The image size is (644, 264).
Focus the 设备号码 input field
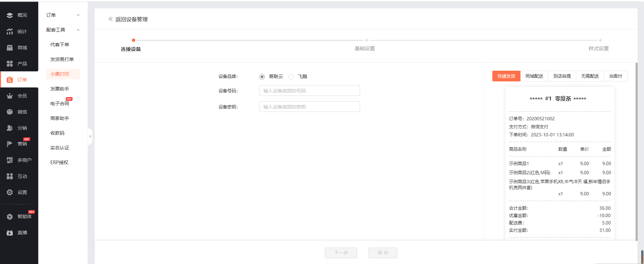coord(309,90)
